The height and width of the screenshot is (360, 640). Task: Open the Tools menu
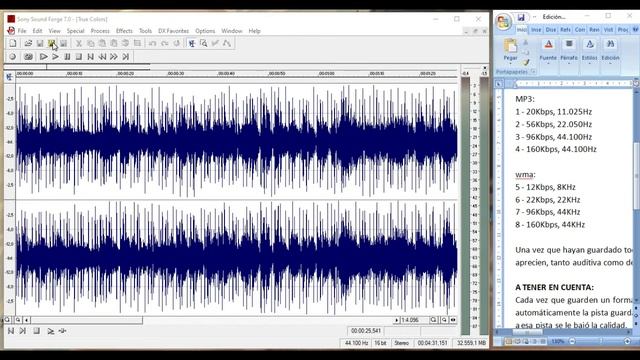[145, 31]
